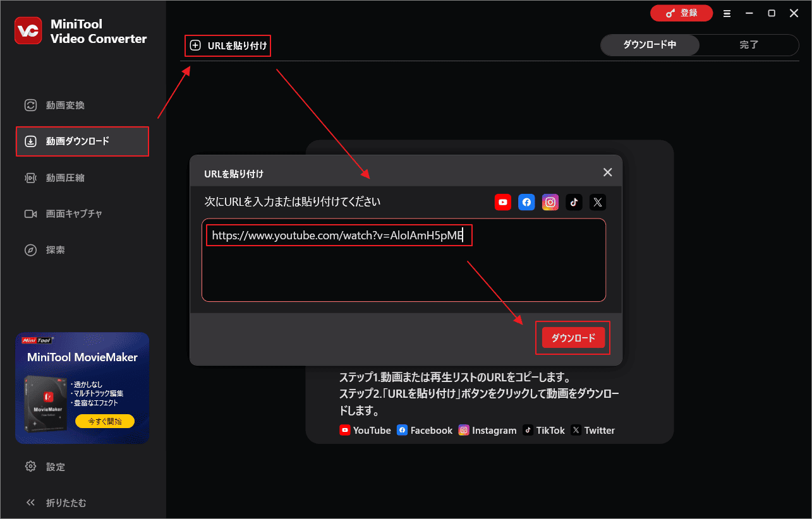This screenshot has width=812, height=519.
Task: Click the MiniTool MovieMaker ad heading
Action: [x=82, y=357]
